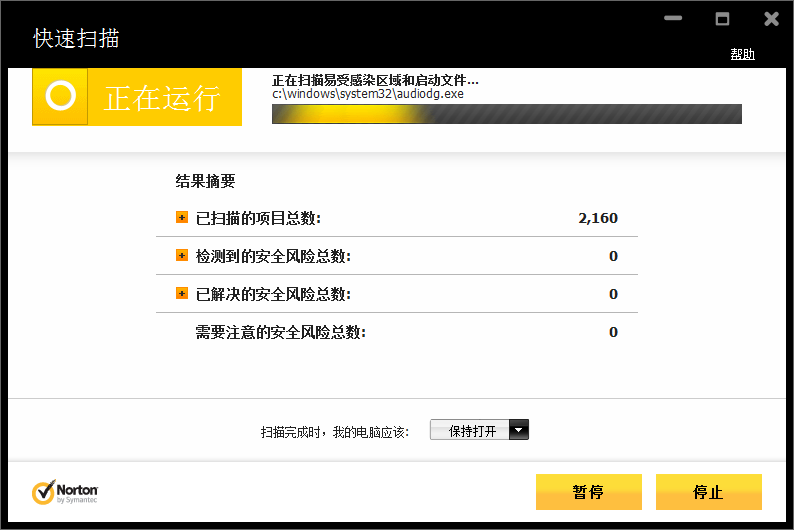
Task: Click the Norton by Symantec logo
Action: coord(65,492)
